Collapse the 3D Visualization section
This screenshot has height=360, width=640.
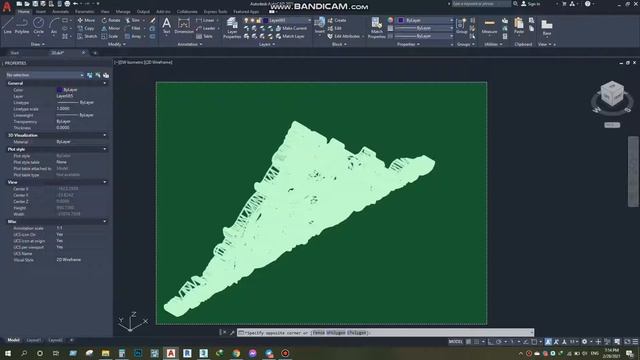105,135
